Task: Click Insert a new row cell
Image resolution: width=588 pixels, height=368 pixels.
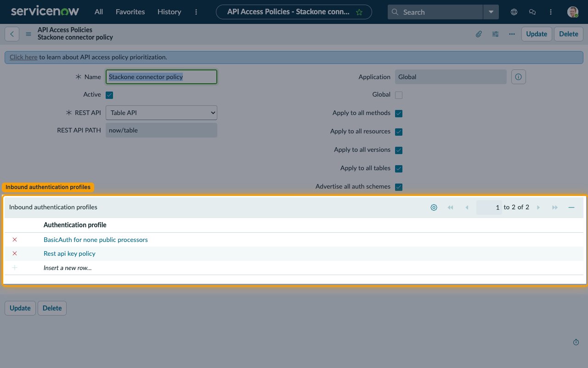Action: coord(68,268)
